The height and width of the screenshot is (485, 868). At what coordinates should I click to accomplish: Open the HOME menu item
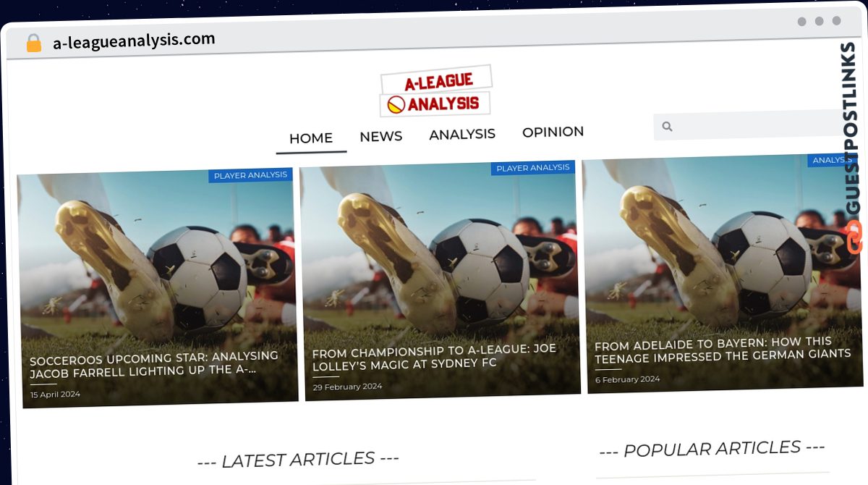(x=311, y=138)
